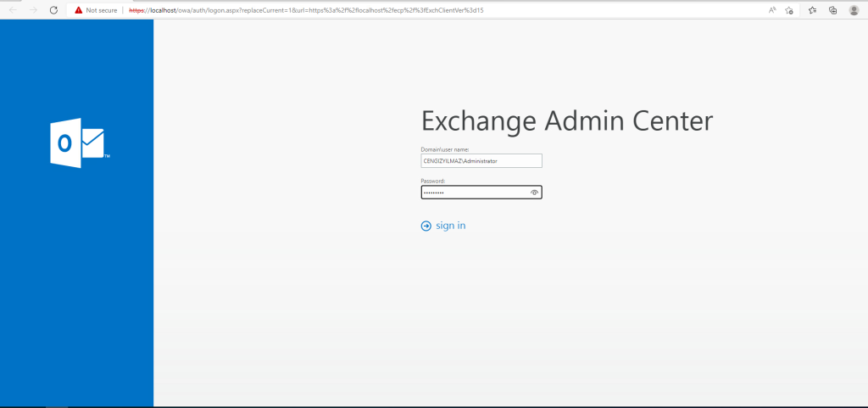Screen dimensions: 868x408
Task: Open the browser Favorites list icon
Action: click(x=812, y=10)
